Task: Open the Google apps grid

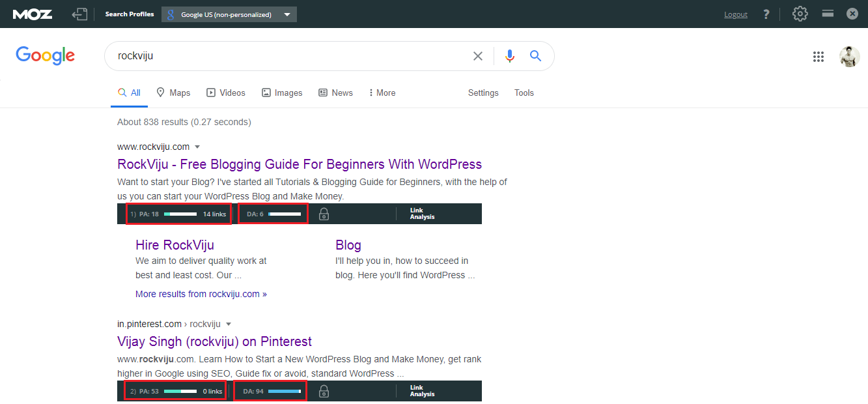Action: pos(819,57)
